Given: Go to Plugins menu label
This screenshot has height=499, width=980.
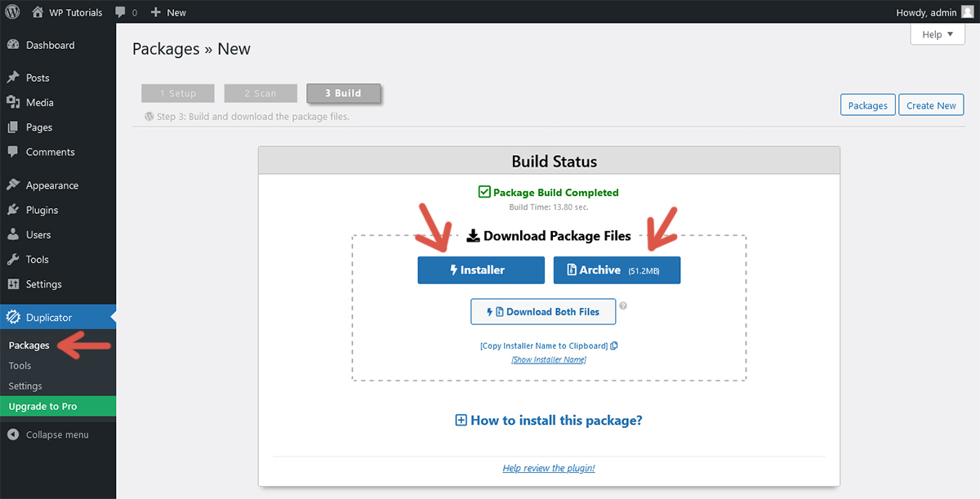Looking at the screenshot, I should click(x=42, y=210).
